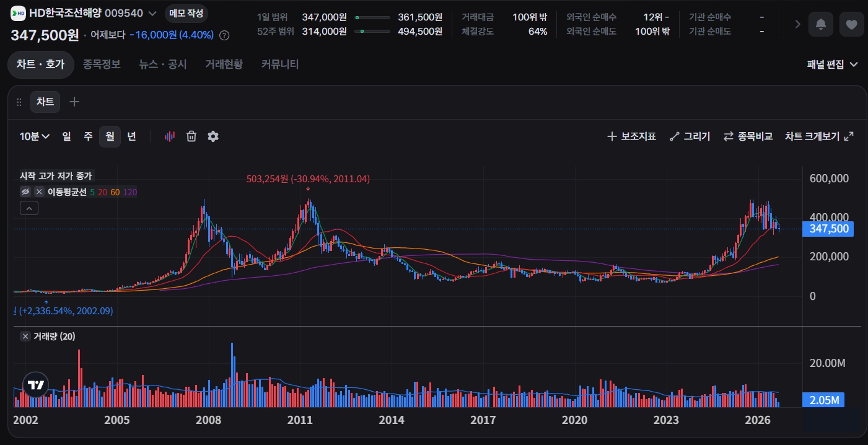Click the 그리기 drawing tool button
868x445 pixels.
690,136
